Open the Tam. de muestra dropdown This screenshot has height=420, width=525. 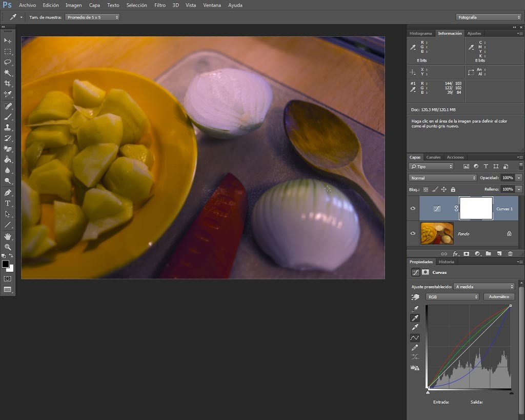click(x=92, y=17)
